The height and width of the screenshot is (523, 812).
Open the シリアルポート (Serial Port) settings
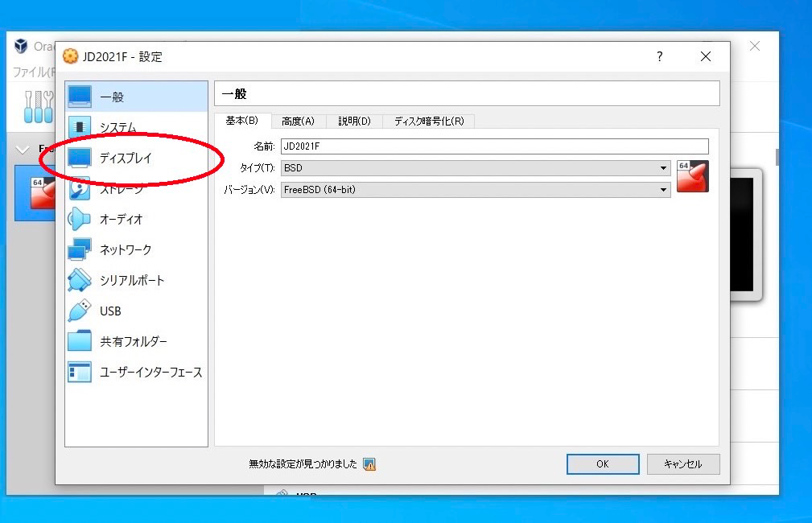click(131, 280)
